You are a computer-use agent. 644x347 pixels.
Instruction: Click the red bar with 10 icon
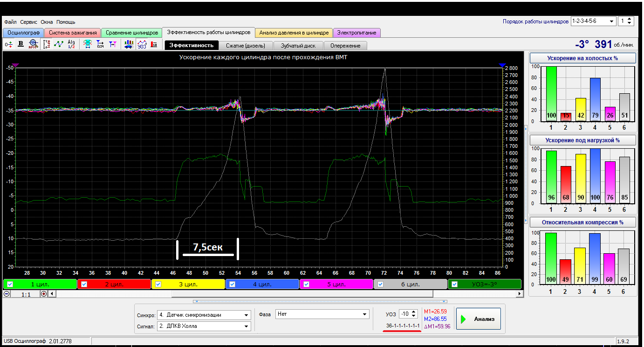(154, 44)
